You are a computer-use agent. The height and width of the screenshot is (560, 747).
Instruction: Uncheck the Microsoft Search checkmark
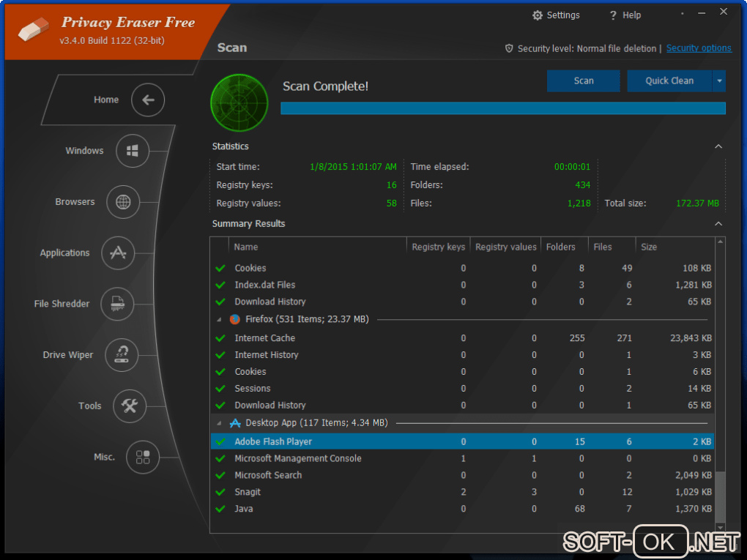click(220, 475)
